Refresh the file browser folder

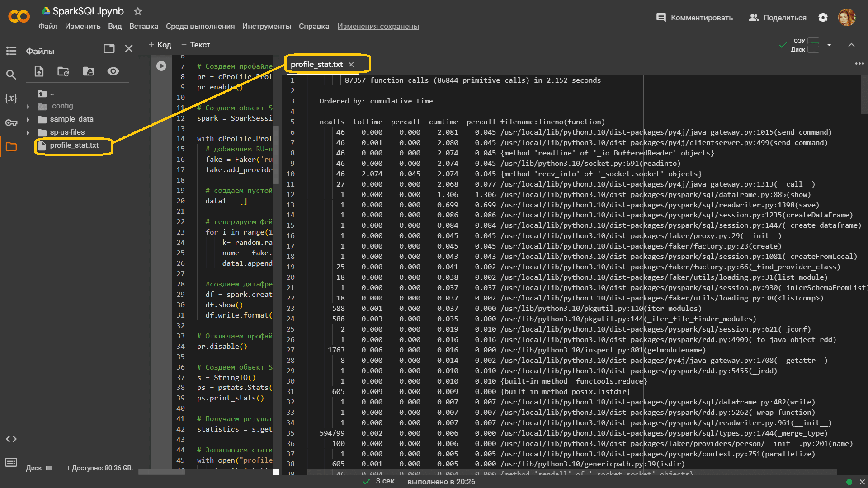pos(63,71)
